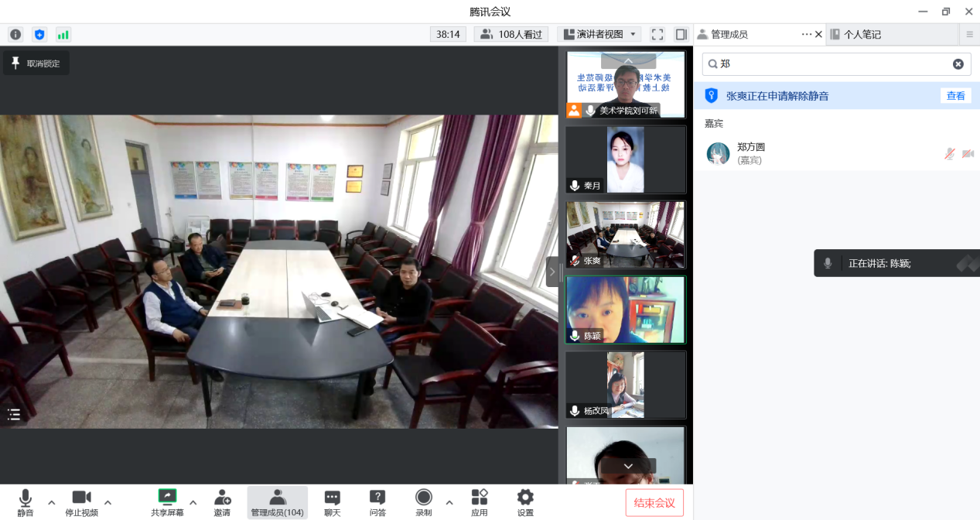
Task: Mute microphone with 静音 button
Action: 26,502
